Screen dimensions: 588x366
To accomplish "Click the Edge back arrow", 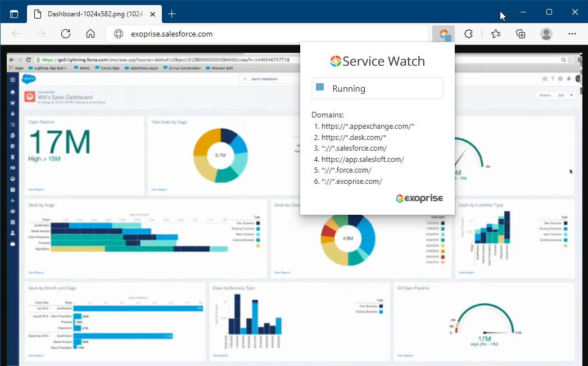I will (x=16, y=34).
